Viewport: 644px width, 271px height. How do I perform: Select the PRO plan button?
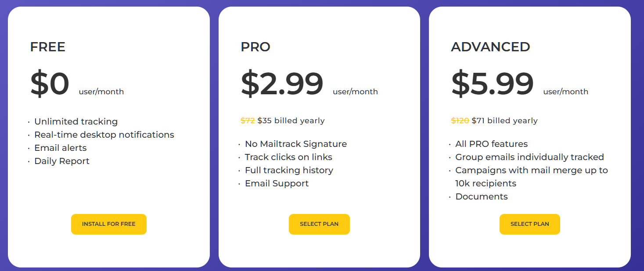[319, 224]
